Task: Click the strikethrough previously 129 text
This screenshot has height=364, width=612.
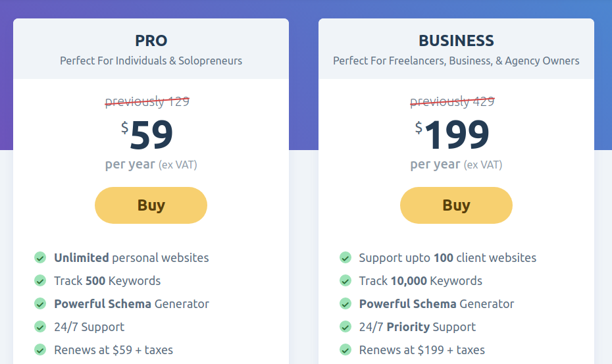Action: [x=147, y=101]
